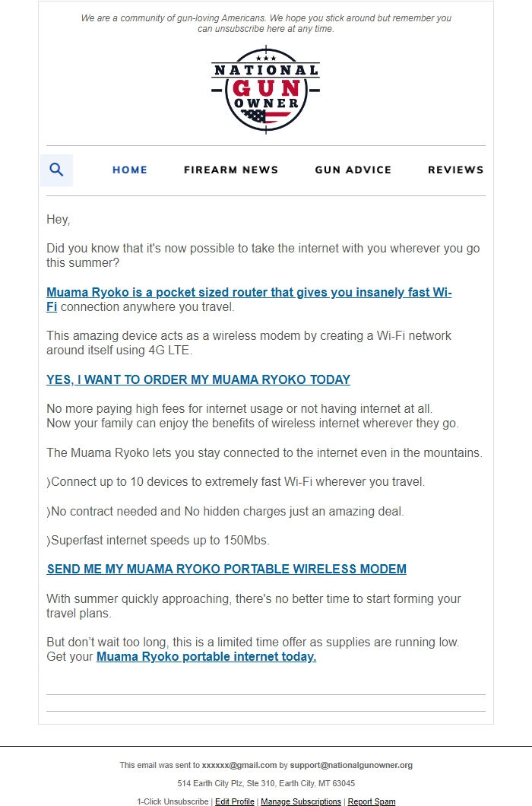
Task: Click the Report Spam footer link
Action: pyautogui.click(x=372, y=801)
